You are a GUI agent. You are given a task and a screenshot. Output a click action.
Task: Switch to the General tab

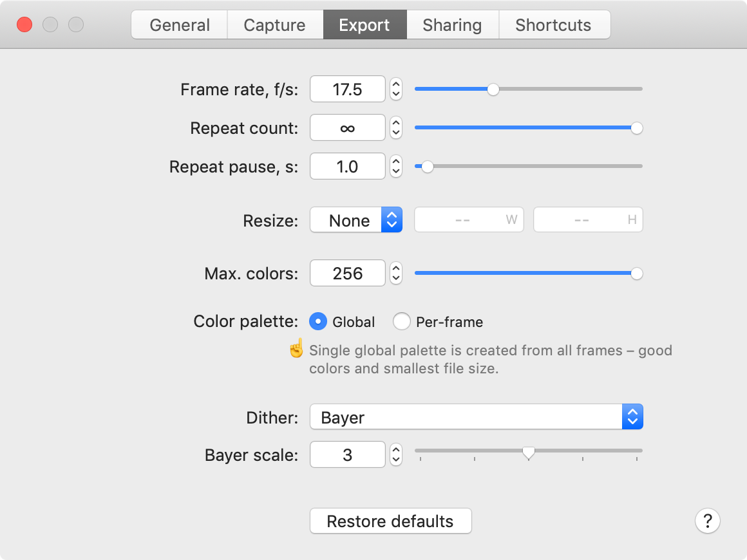(x=180, y=25)
